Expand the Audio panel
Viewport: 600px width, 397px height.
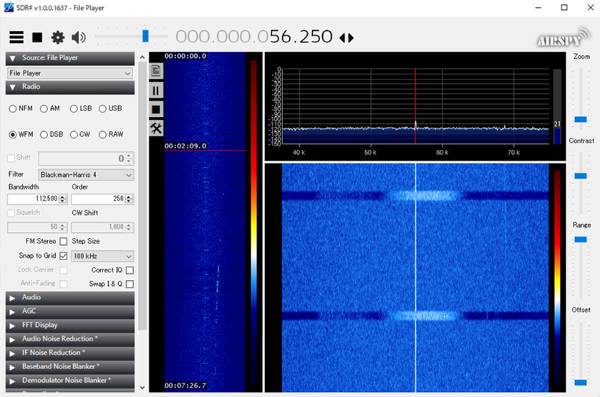[x=70, y=297]
